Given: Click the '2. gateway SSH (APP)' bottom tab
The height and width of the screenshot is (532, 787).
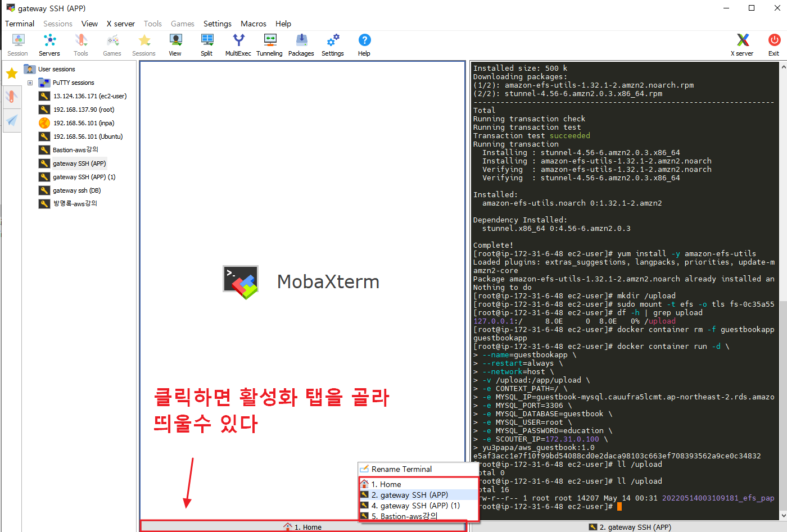Looking at the screenshot, I should pyautogui.click(x=630, y=527).
